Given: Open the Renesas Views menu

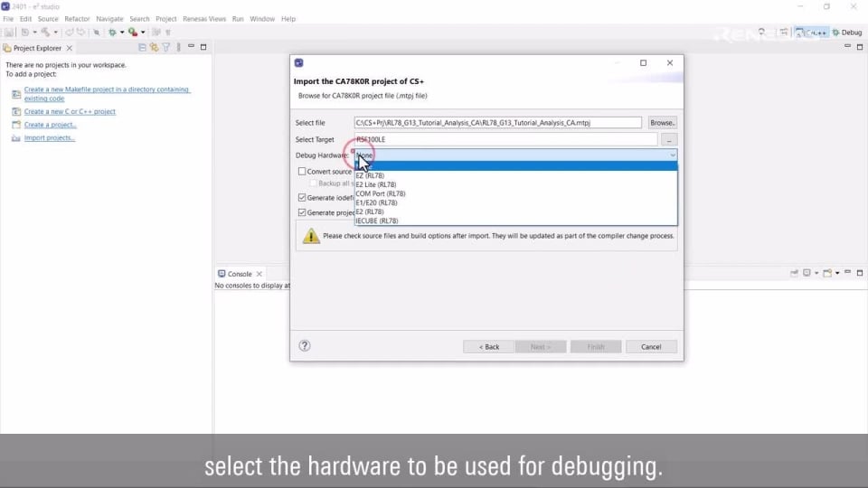Looking at the screenshot, I should pyautogui.click(x=203, y=19).
